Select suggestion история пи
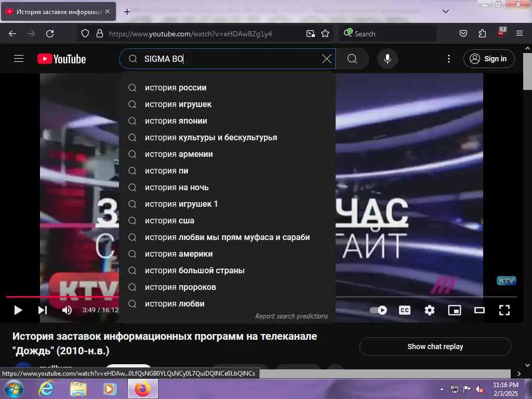The height and width of the screenshot is (399, 532). [x=228, y=170]
